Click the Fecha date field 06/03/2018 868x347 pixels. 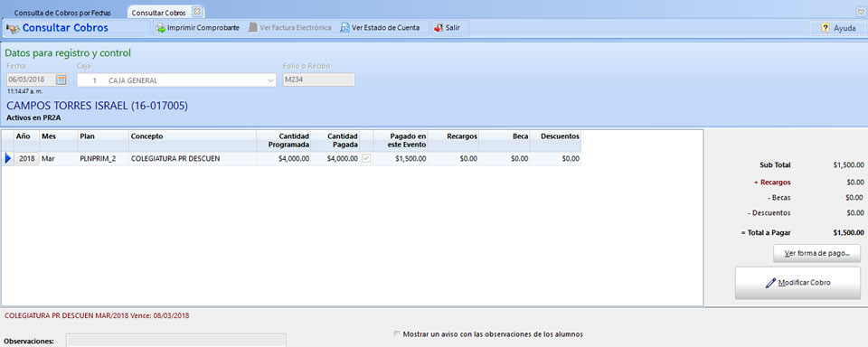(x=32, y=80)
